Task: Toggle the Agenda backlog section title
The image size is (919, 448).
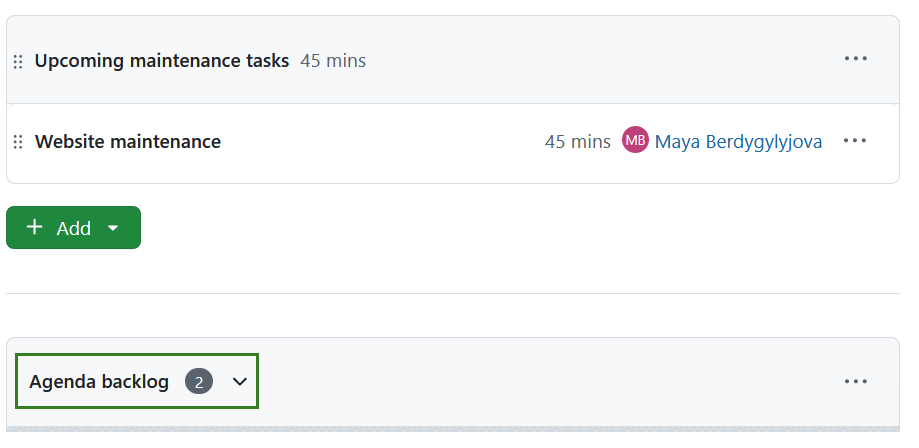Action: click(x=99, y=381)
